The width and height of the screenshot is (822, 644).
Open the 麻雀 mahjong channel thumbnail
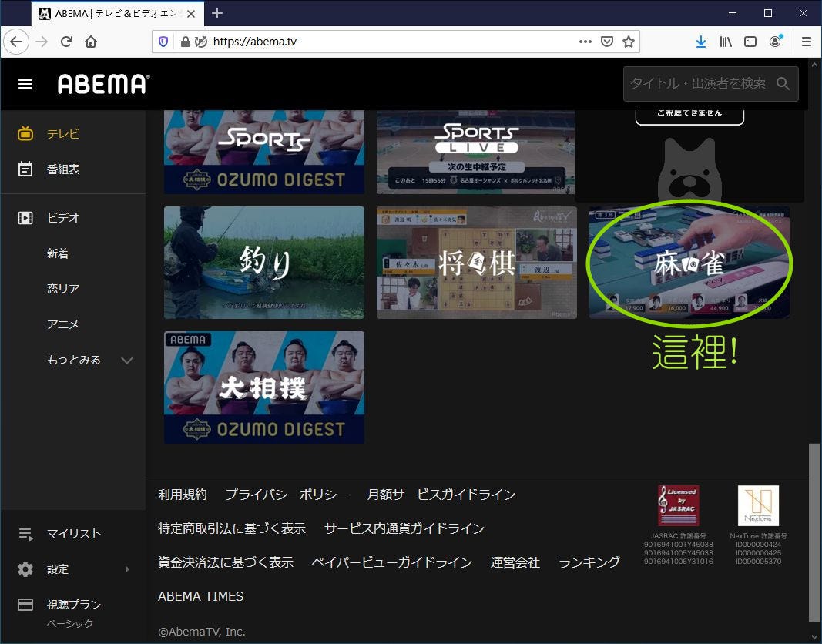[x=689, y=263]
